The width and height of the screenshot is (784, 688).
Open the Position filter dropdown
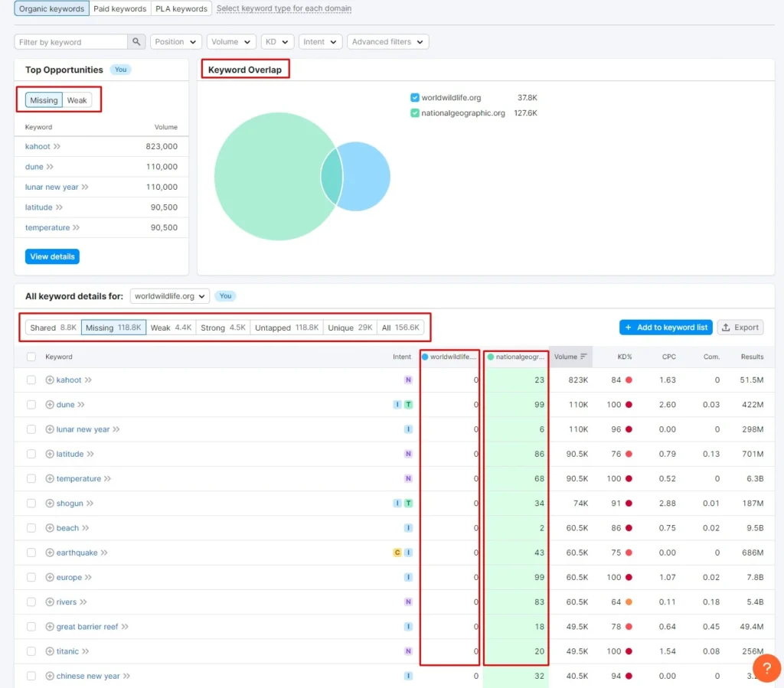coord(175,41)
